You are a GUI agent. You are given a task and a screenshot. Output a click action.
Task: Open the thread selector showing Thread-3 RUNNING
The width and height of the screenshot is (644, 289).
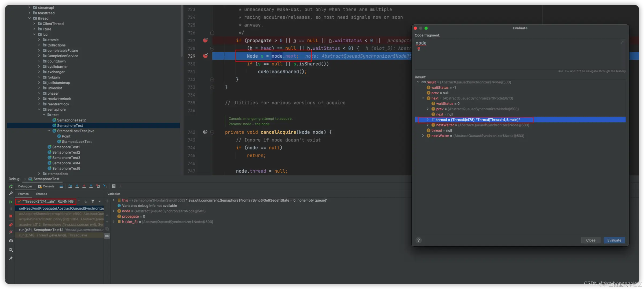tap(46, 201)
